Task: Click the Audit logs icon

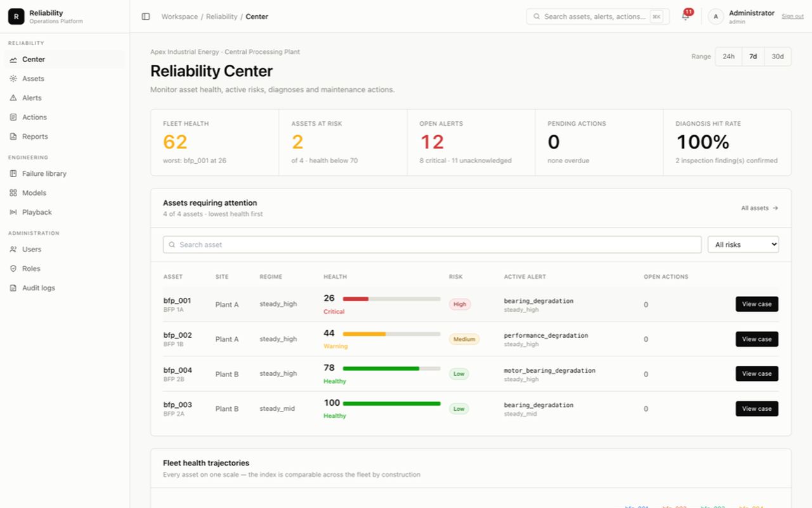Action: (13, 288)
